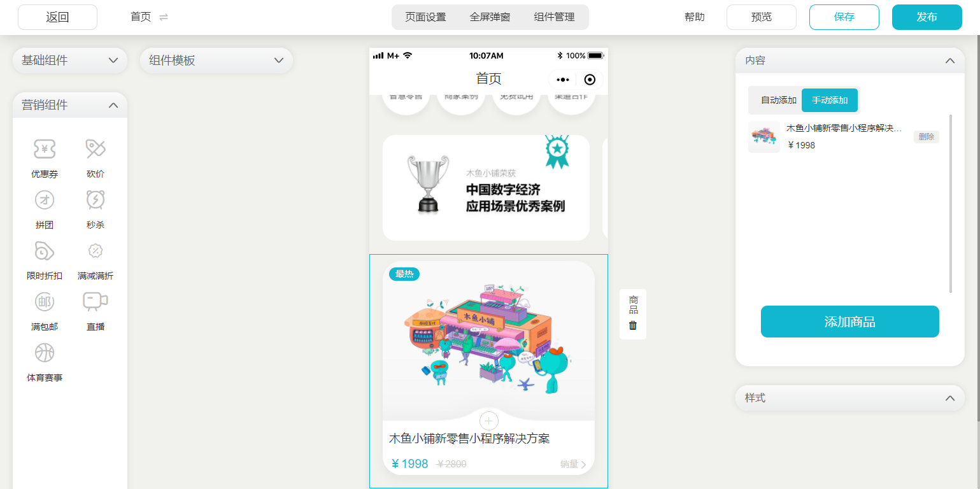Viewport: 980px width, 489px height.
Task: Click the content list scrollbar
Action: (x=951, y=204)
